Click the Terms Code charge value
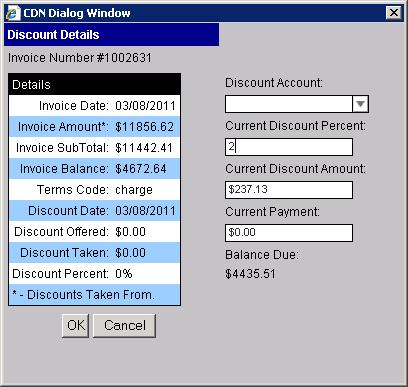This screenshot has height=387, width=408. 134,190
